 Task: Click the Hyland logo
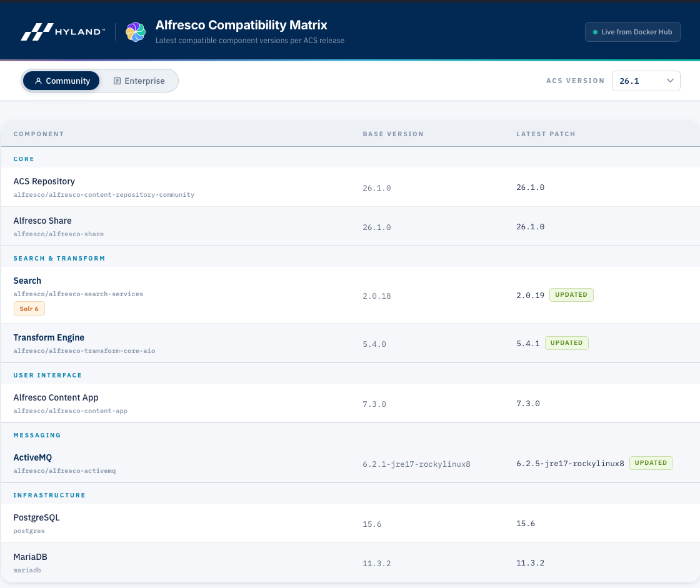pyautogui.click(x=63, y=32)
